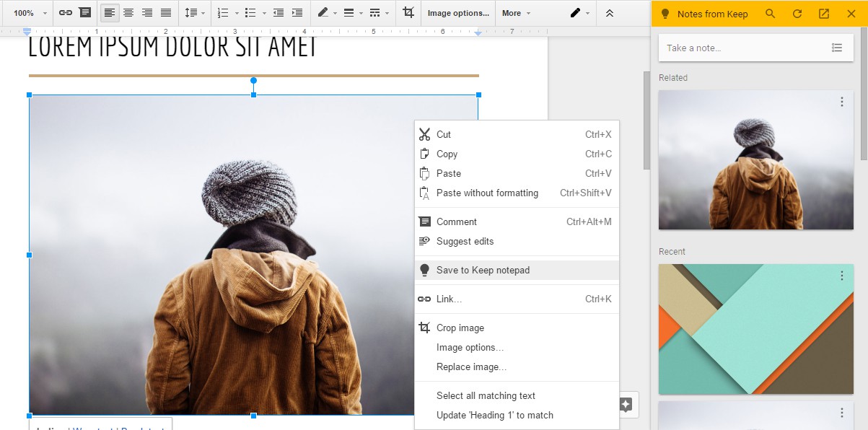Viewport: 868px width, 430px height.
Task: Open the border dash style dropdown
Action: (x=378, y=13)
